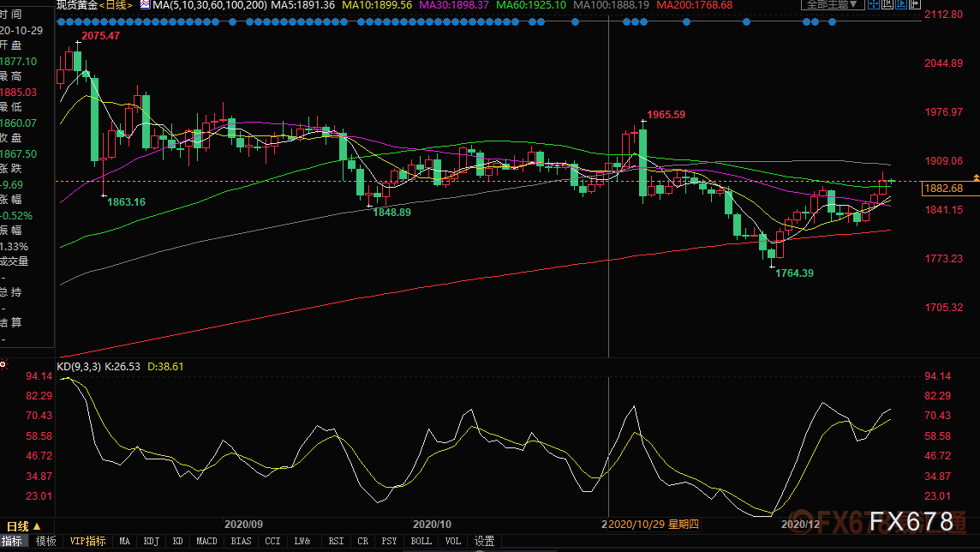Click the red indicator marker icon beside KD panel
980x552 pixels.
coord(3,363)
